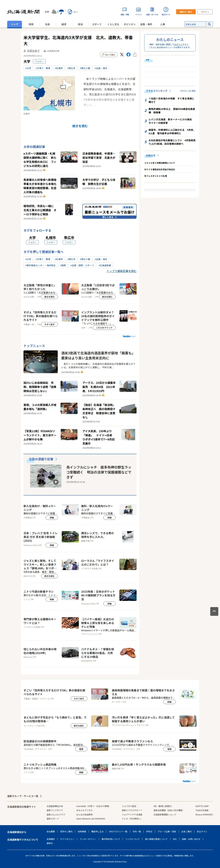The height and width of the screenshot is (868, 220).
Task: Share the article on X
Action: pyautogui.click(x=122, y=55)
